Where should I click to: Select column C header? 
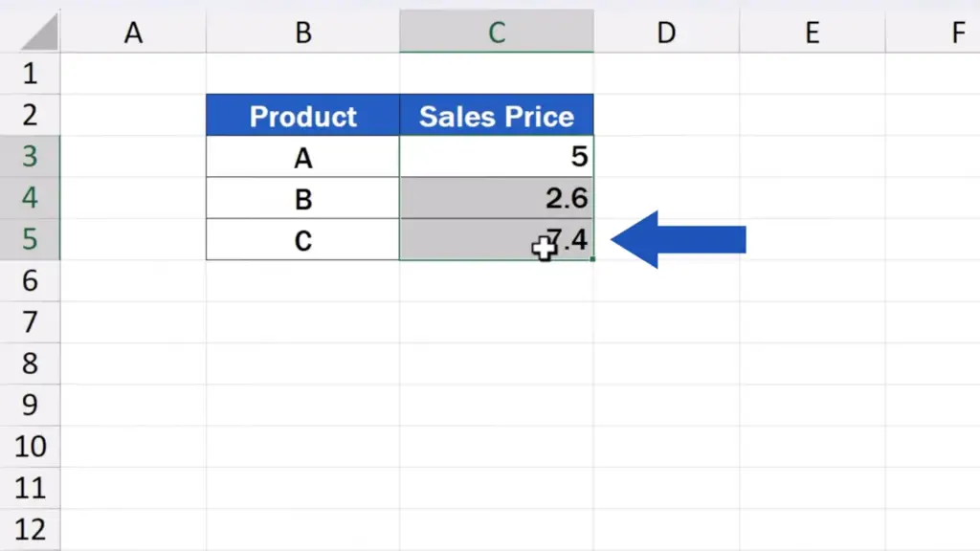(x=497, y=32)
